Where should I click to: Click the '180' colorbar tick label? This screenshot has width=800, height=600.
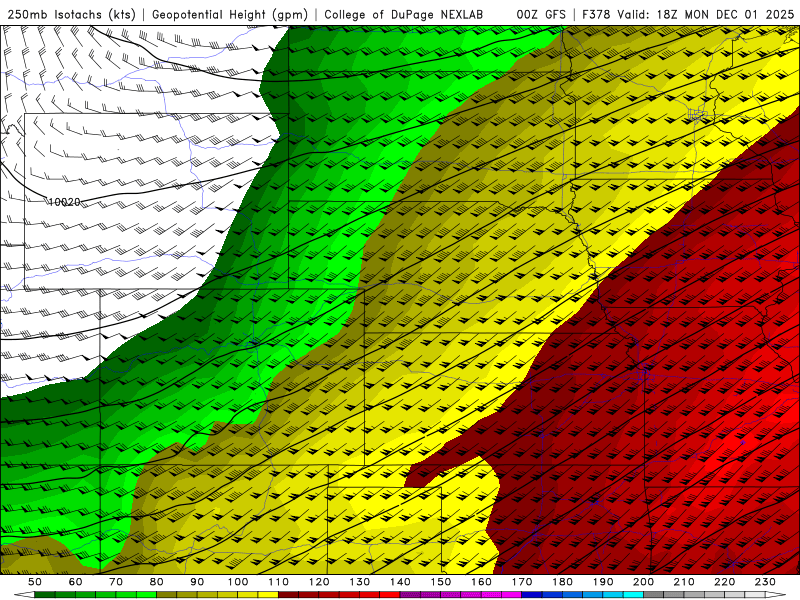[563, 582]
